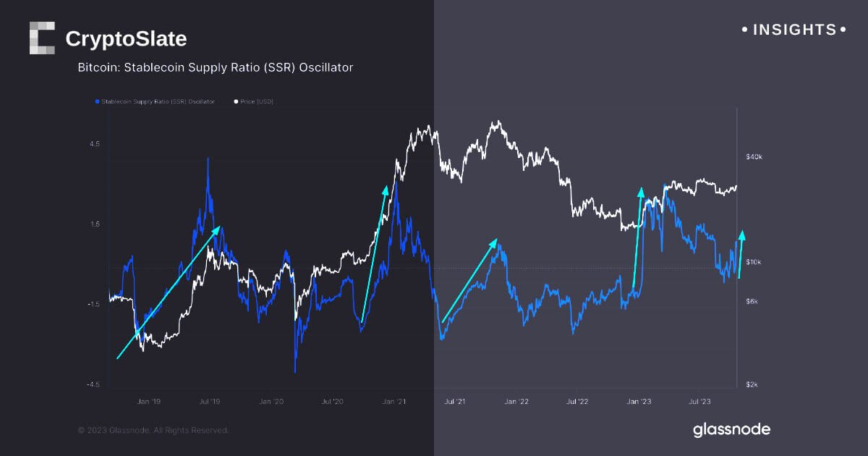Click the INSIGHTS label
868x456 pixels.
point(794,30)
